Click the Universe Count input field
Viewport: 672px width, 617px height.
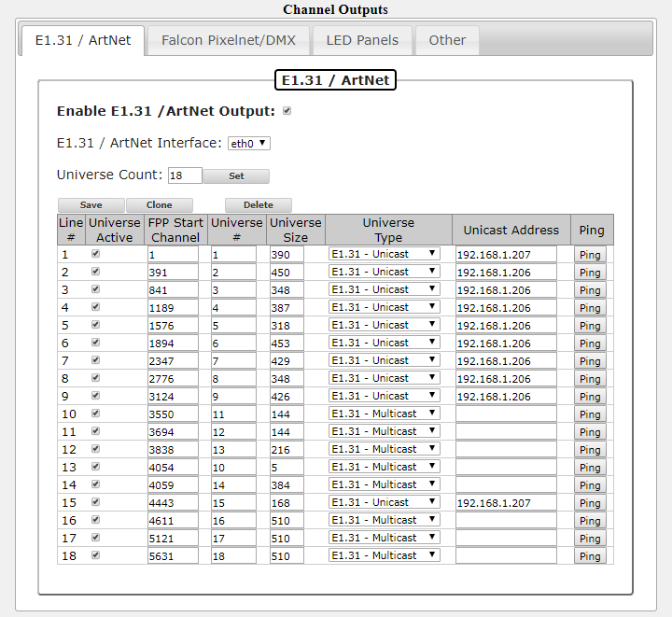click(185, 175)
